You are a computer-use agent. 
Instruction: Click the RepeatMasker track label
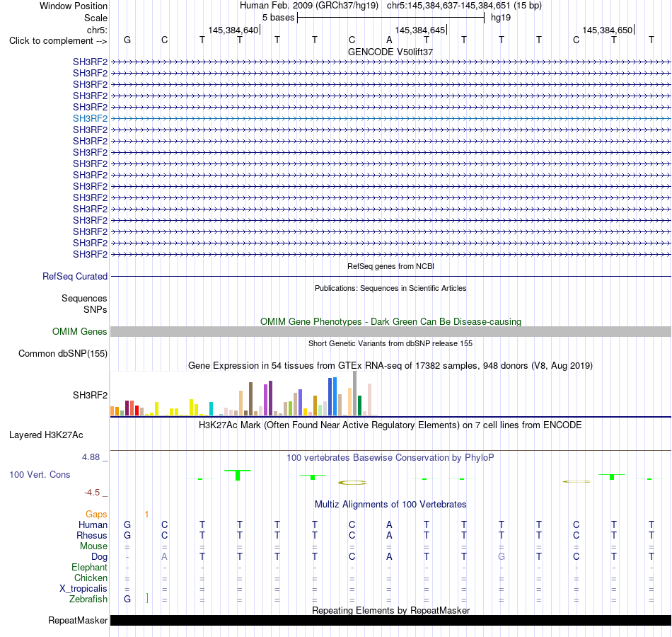(x=78, y=620)
